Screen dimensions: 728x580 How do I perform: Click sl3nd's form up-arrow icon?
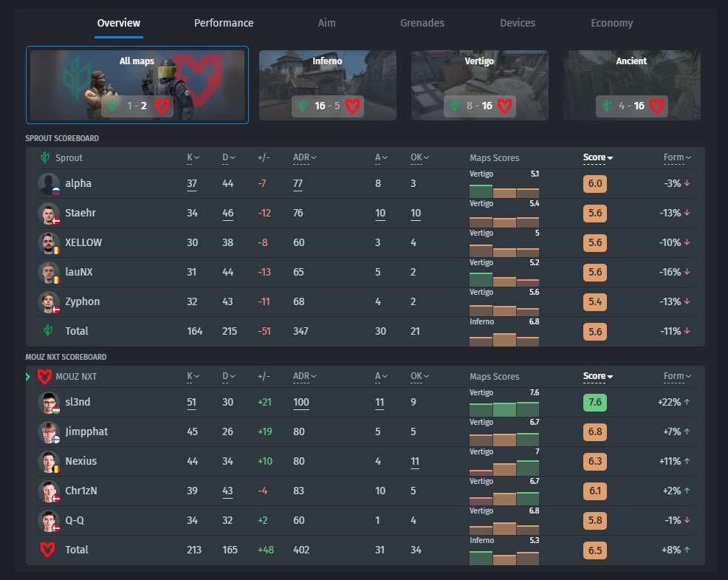[x=687, y=402]
